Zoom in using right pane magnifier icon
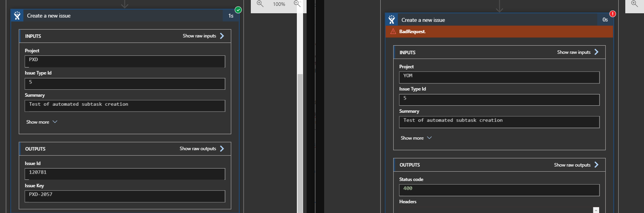 coord(635,4)
